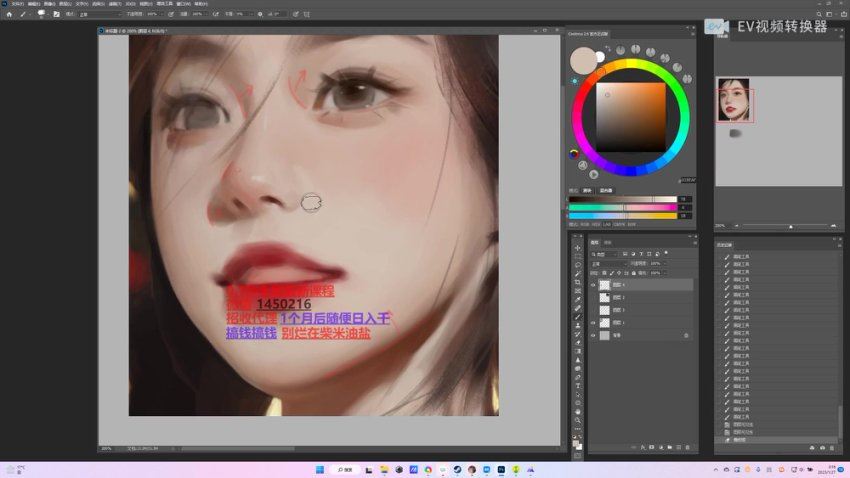
Task: Toggle pressure for opacity in options bar
Action: click(x=171, y=15)
